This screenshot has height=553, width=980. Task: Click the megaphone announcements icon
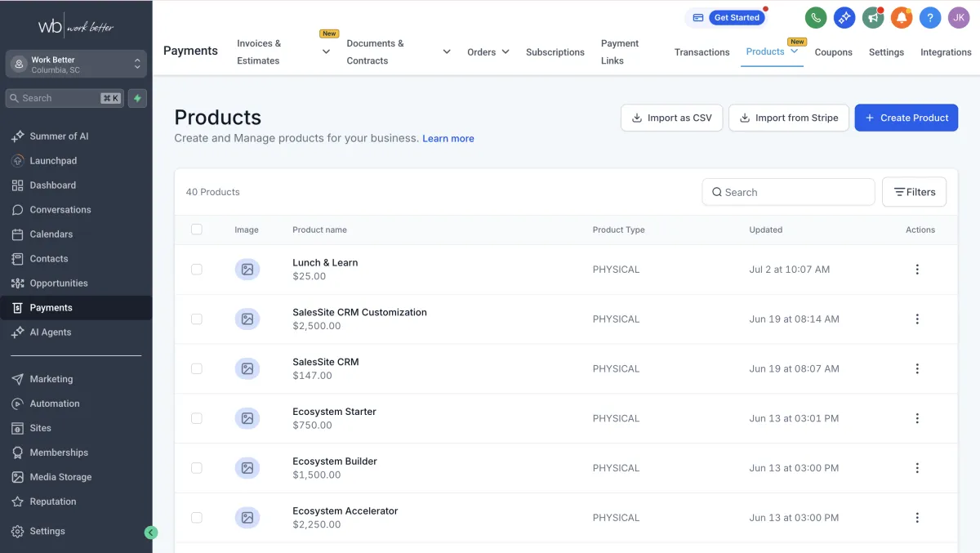(873, 17)
